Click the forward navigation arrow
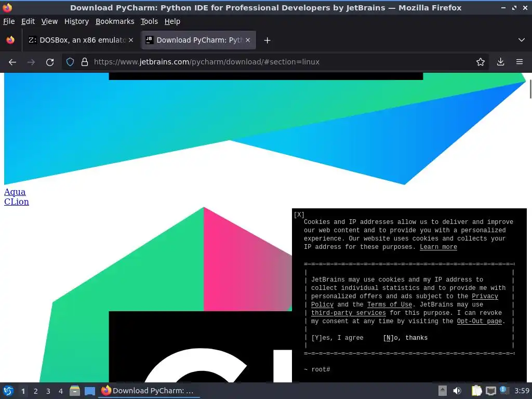This screenshot has width=532, height=399. click(31, 62)
